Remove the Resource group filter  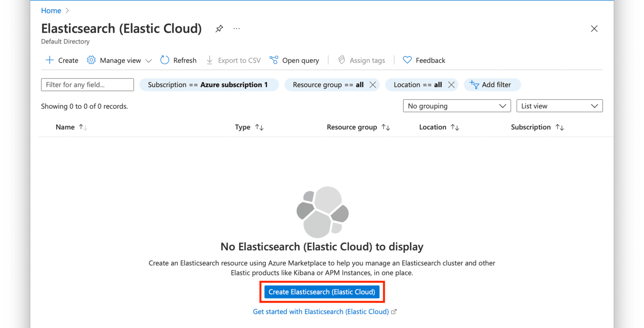point(373,85)
